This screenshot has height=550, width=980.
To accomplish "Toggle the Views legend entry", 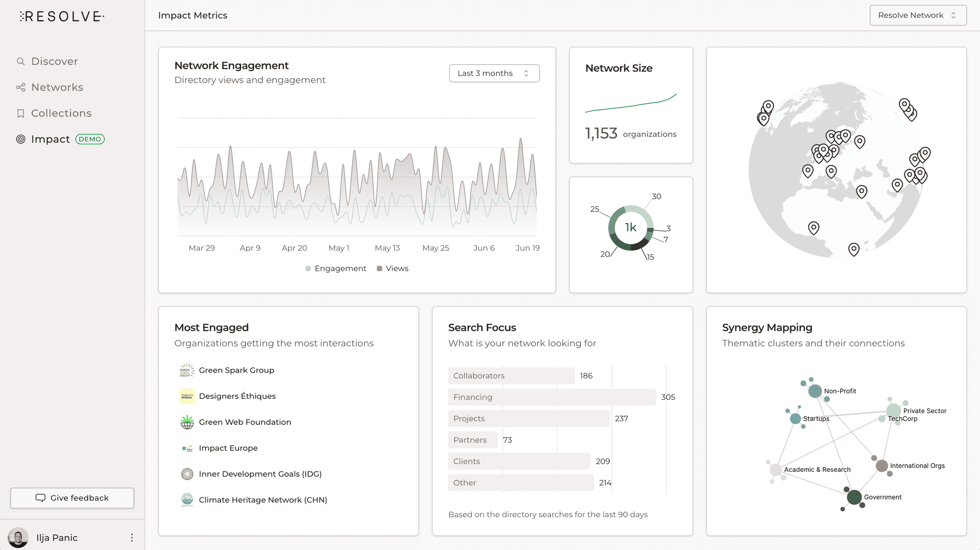I will click(x=392, y=268).
